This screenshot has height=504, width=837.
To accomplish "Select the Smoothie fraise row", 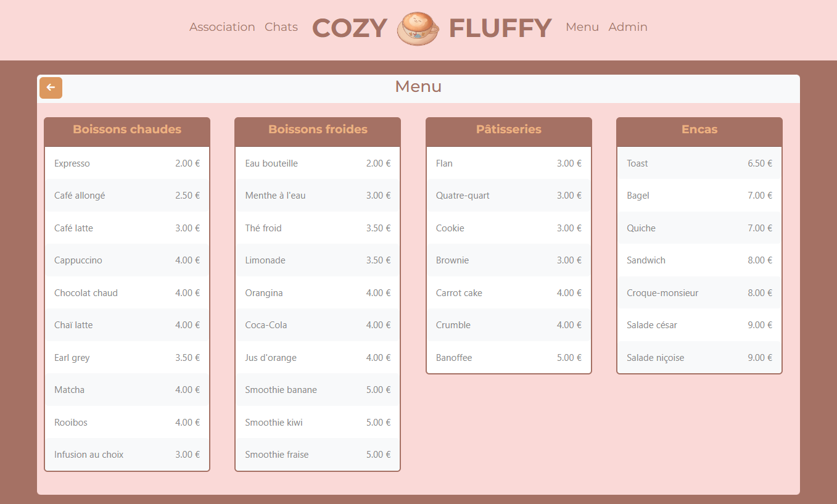I will tap(318, 455).
